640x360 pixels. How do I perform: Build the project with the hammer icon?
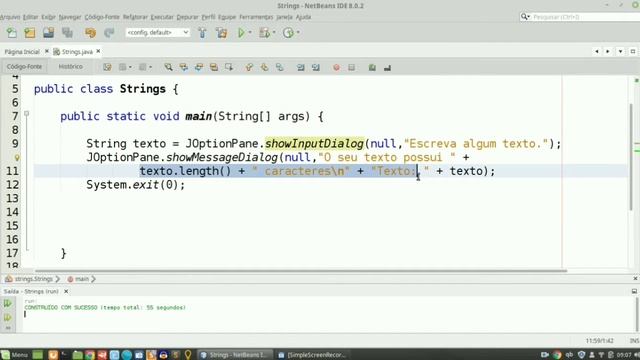coord(202,33)
